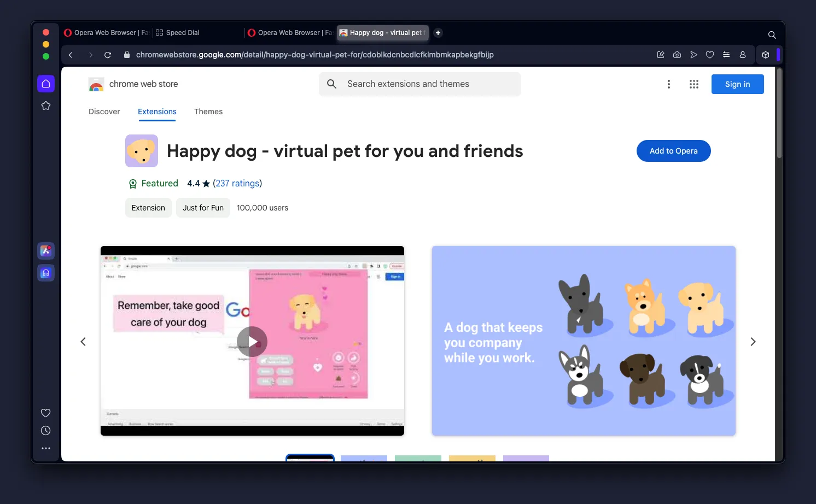Play the extension preview video
The width and height of the screenshot is (816, 504).
tap(252, 341)
